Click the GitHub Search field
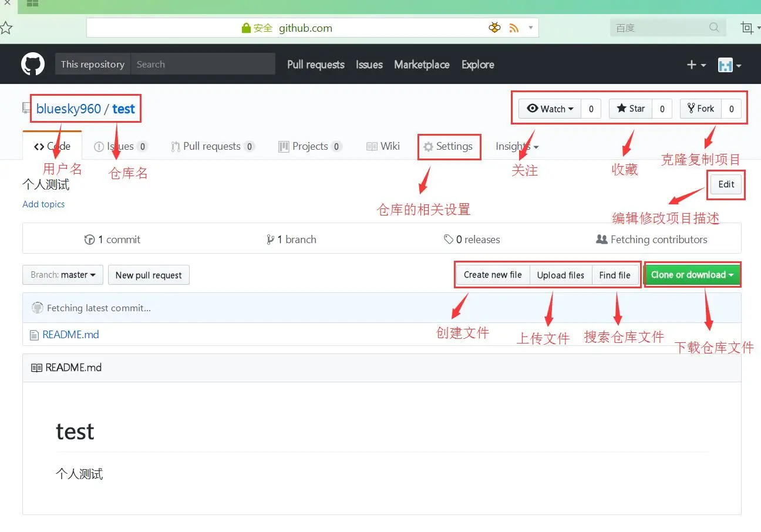761x532 pixels. (203, 64)
